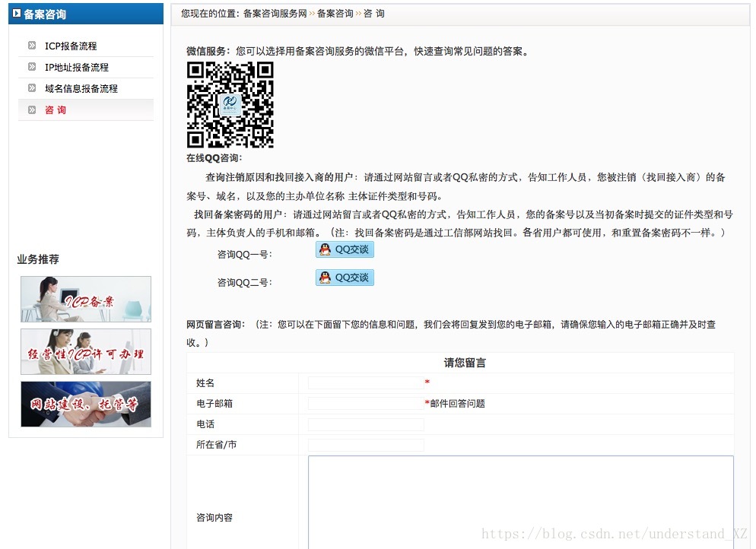Click the 微信服务 label text

tap(208, 51)
